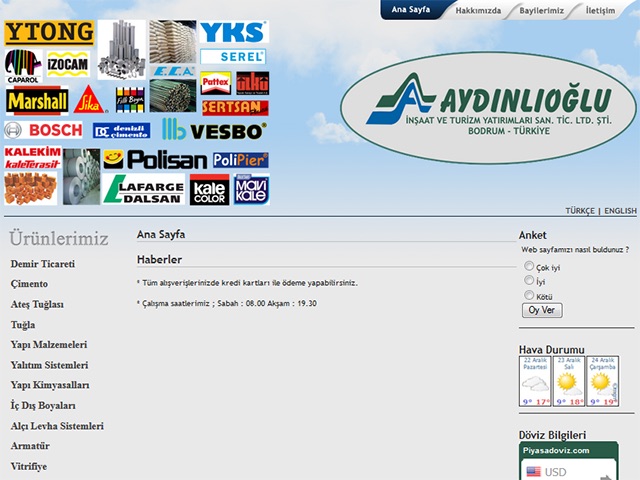
Task: Click the YKS brand logo
Action: pyautogui.click(x=234, y=32)
